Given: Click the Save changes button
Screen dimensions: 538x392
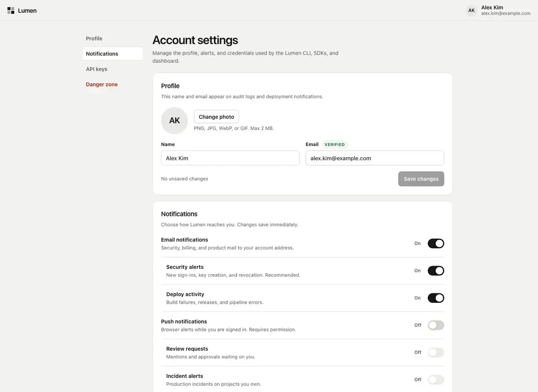Looking at the screenshot, I should 421,179.
